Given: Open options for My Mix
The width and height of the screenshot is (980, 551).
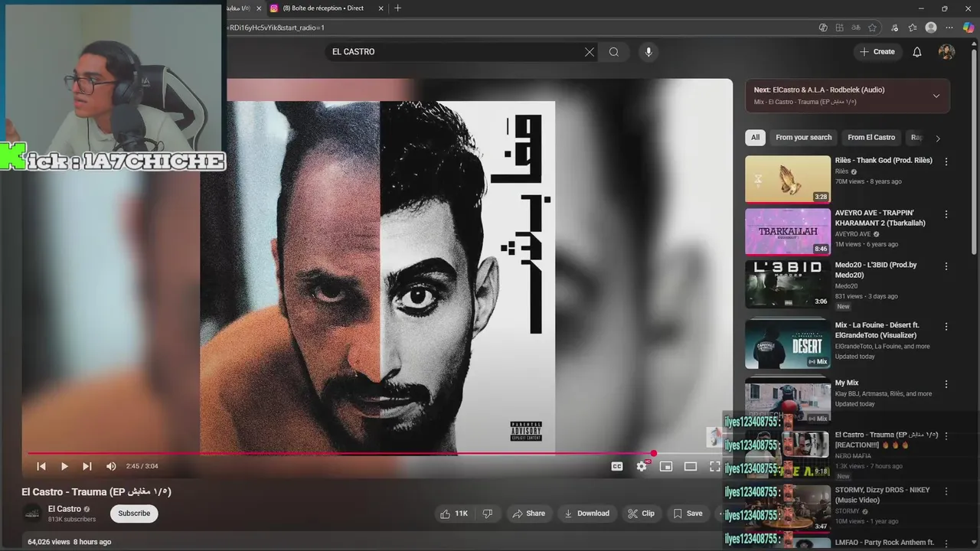Looking at the screenshot, I should point(946,384).
